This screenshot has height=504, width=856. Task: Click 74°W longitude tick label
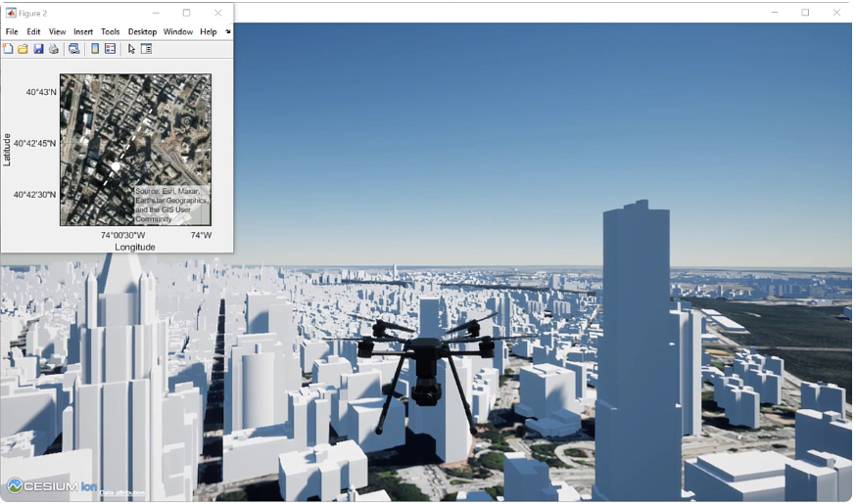point(201,235)
